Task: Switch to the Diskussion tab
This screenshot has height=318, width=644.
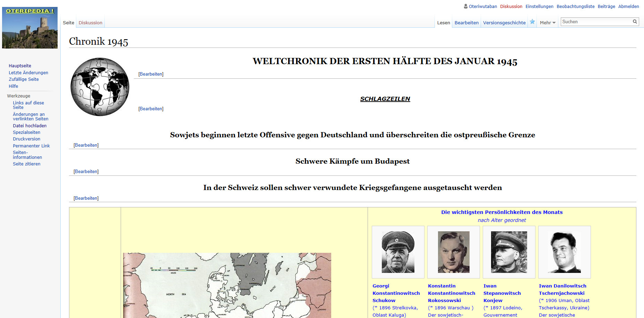Action: 90,23
